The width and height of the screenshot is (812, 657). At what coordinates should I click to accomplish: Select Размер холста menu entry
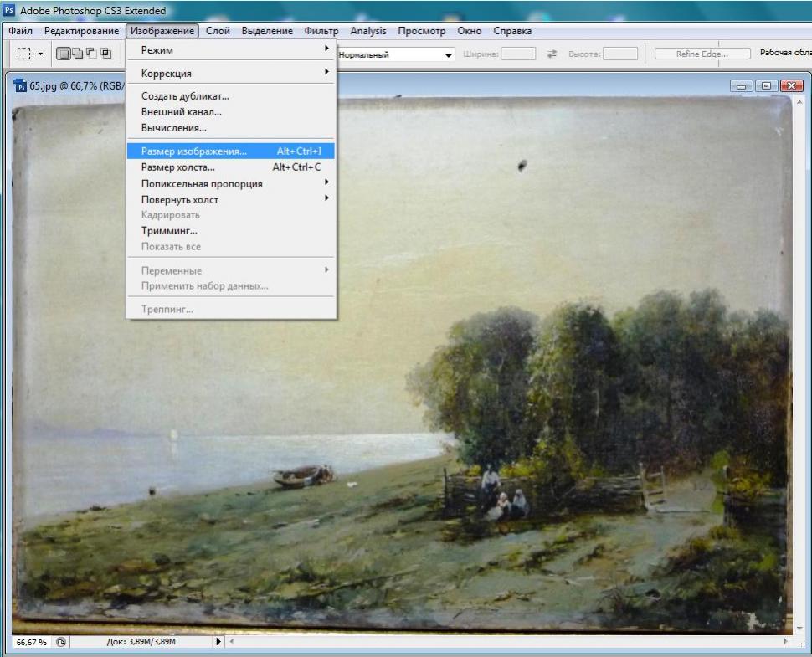tap(231, 167)
